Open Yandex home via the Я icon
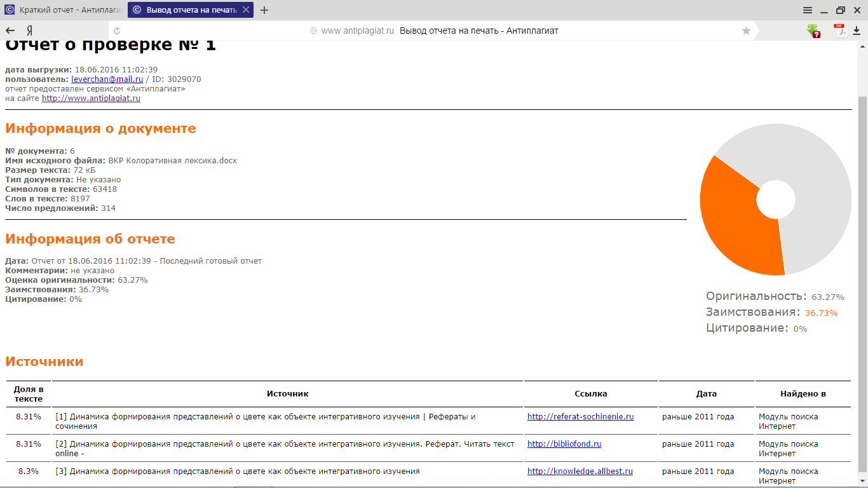Viewport: 868px width, 488px height. click(x=29, y=30)
